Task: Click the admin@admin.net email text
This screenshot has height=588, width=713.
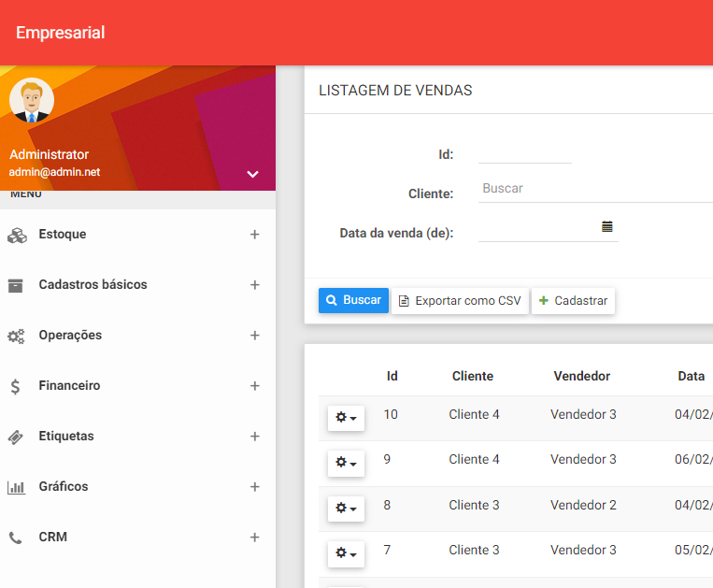Action: point(54,172)
